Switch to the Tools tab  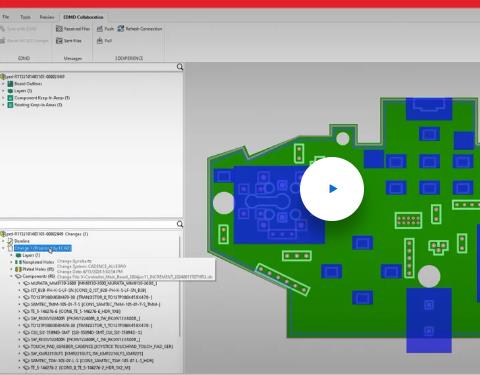tap(25, 17)
